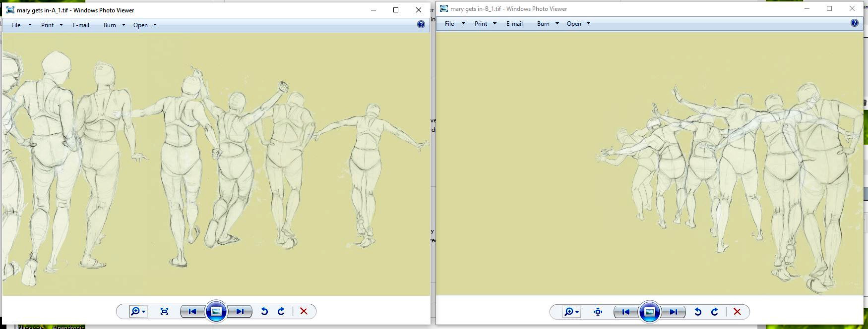Toggle fit to window in B_1 viewer
The width and height of the screenshot is (868, 329).
(598, 312)
